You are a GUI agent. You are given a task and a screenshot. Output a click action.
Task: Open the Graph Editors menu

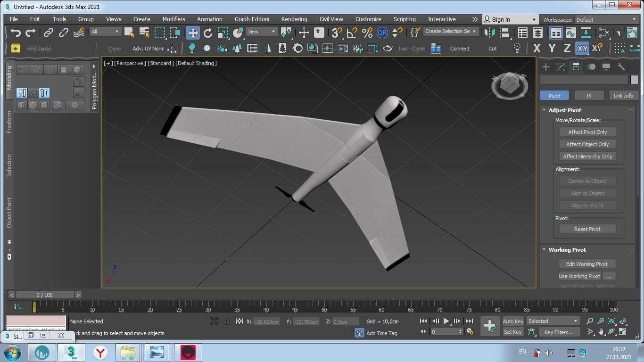coord(252,19)
